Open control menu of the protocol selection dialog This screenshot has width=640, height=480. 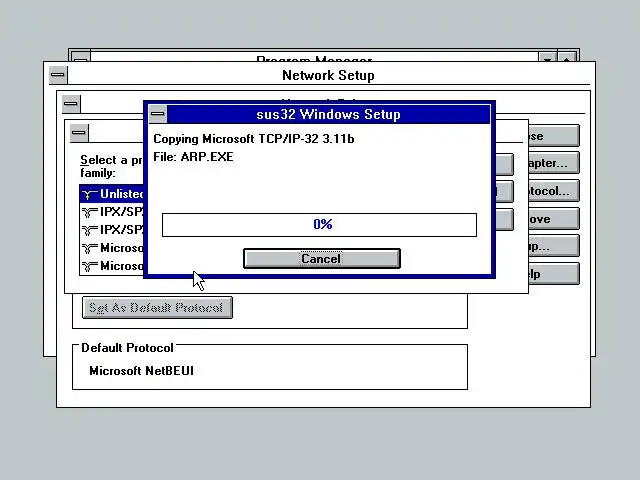pyautogui.click(x=79, y=133)
